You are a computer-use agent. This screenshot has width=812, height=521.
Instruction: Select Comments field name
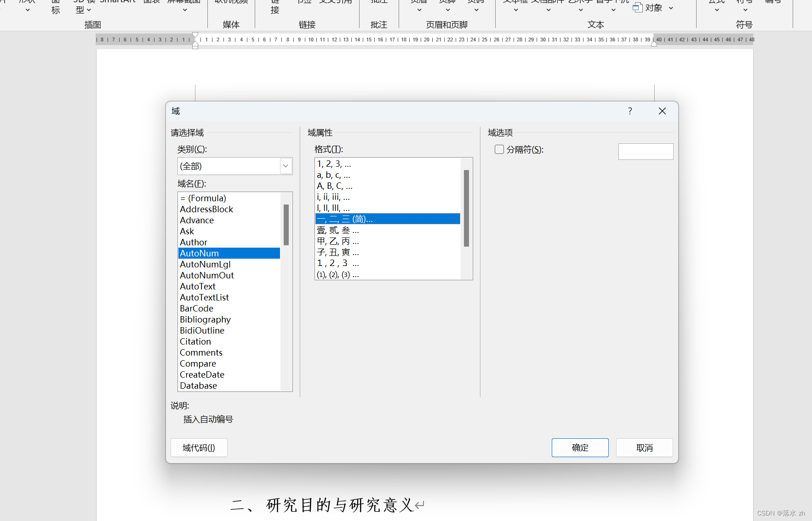point(229,352)
